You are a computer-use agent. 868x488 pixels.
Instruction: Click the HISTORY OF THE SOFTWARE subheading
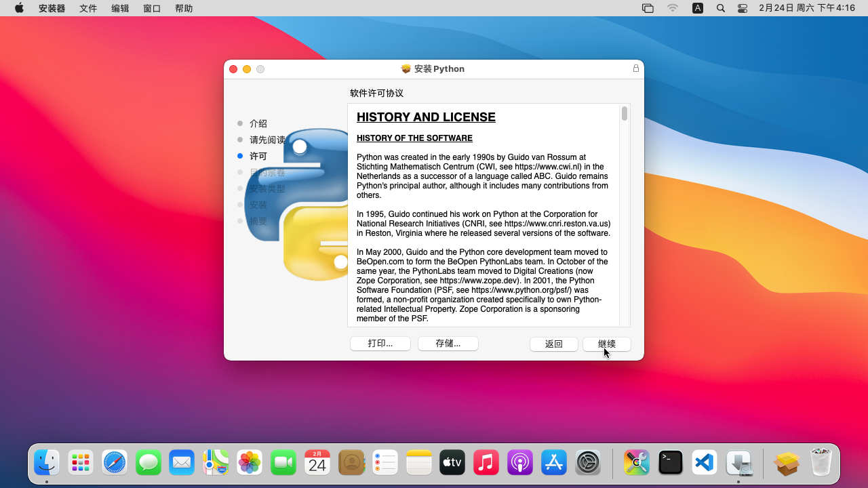click(414, 138)
